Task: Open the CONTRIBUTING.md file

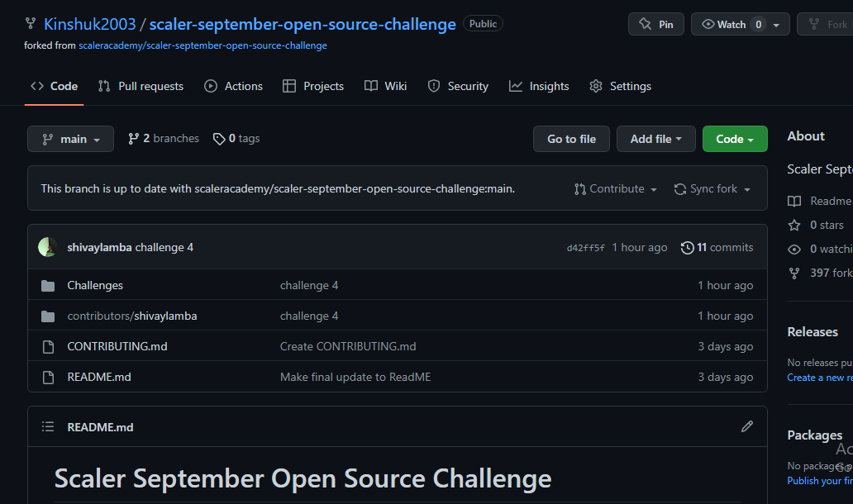Action: coord(117,346)
